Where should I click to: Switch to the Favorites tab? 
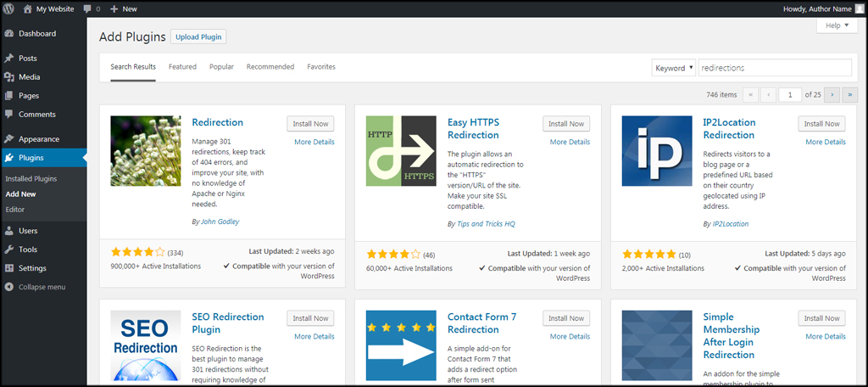(321, 66)
